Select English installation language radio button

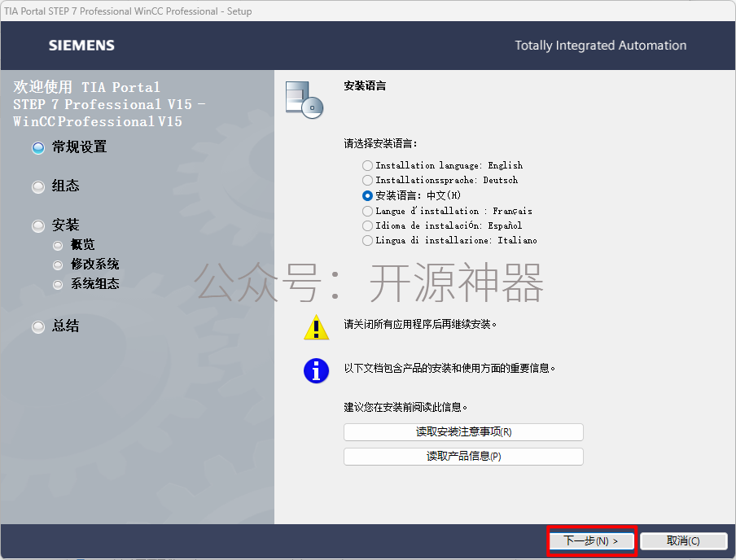(x=367, y=166)
